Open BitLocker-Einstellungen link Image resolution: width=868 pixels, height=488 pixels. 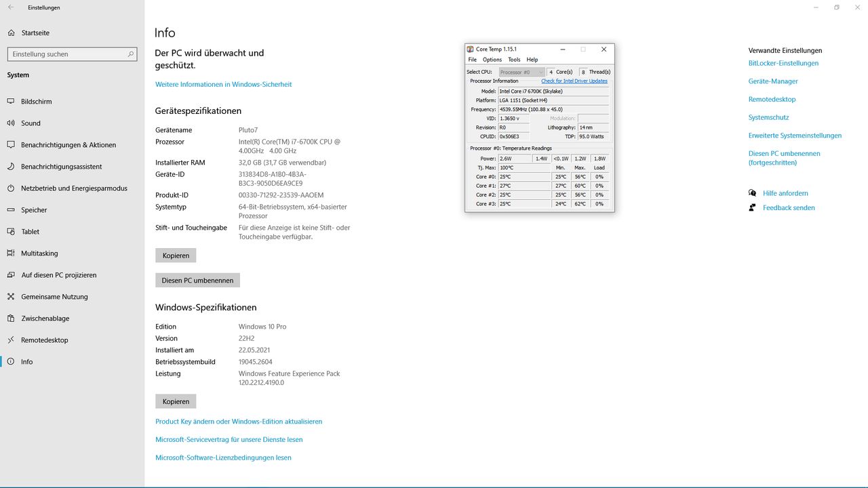click(x=783, y=63)
